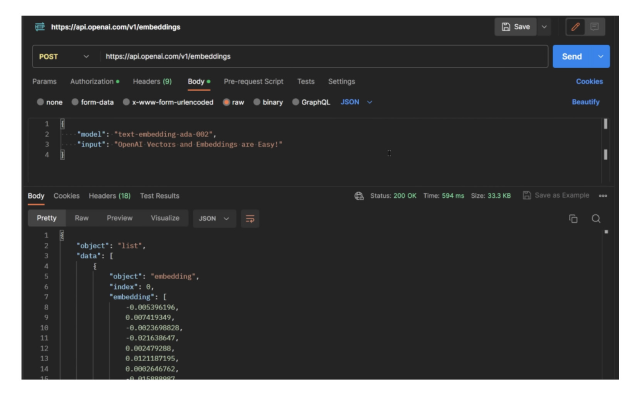Select the Pretty view mode
Screen dimensions: 640x397
(x=47, y=218)
